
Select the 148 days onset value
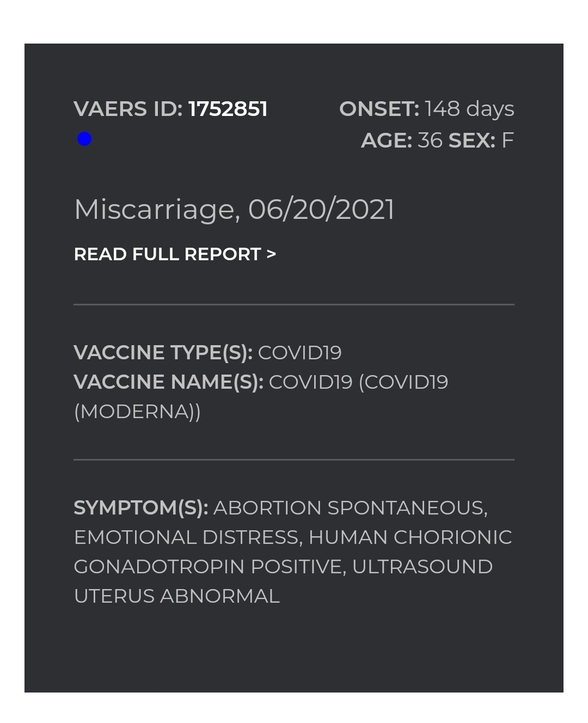tap(469, 109)
